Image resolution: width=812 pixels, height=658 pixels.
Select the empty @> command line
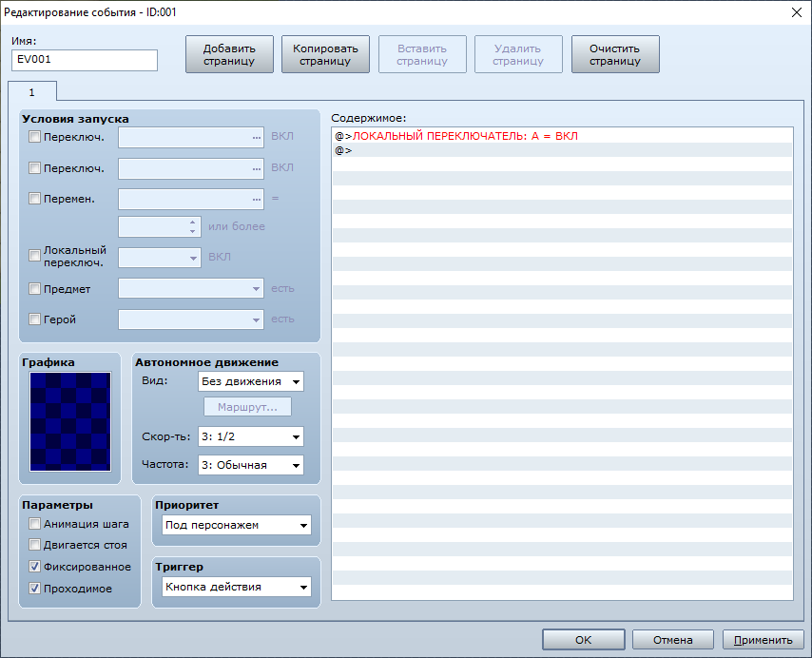point(562,150)
